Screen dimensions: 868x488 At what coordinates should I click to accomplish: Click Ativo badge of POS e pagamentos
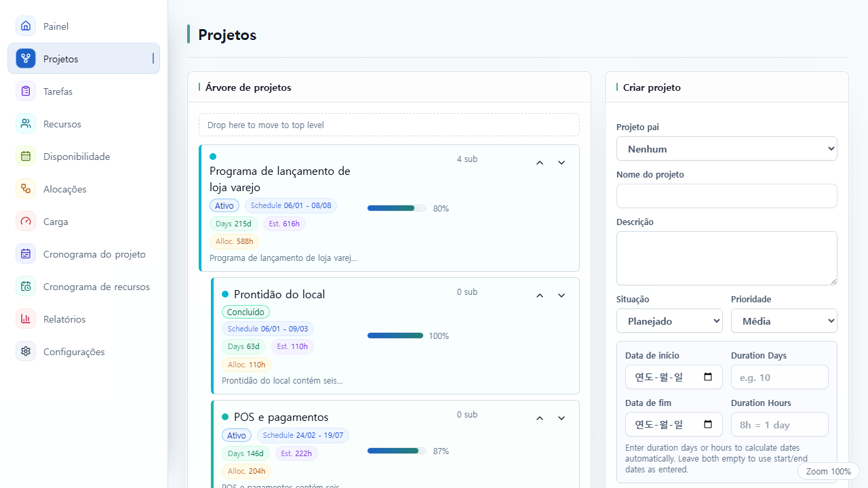click(237, 435)
